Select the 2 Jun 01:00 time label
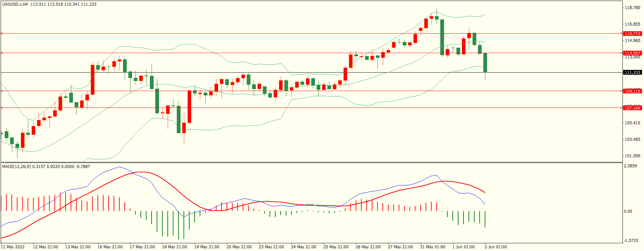Image resolution: width=644 pixels, height=251 pixels. 495,247
